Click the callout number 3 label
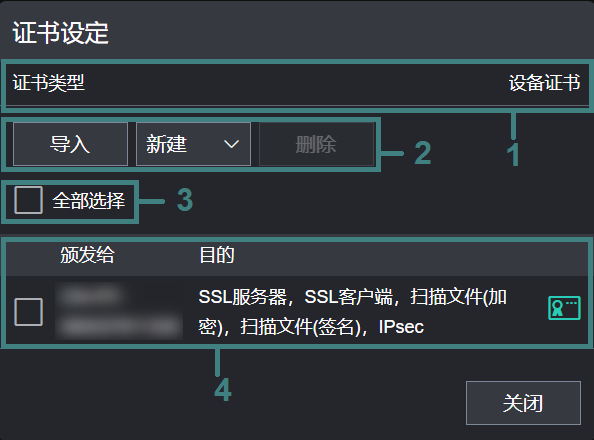Viewport: 594px width, 440px height. [185, 200]
